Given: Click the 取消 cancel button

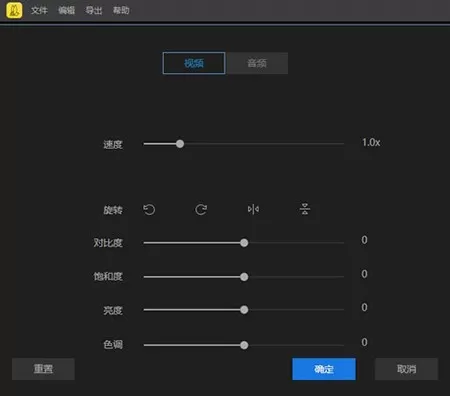Looking at the screenshot, I should pos(406,369).
